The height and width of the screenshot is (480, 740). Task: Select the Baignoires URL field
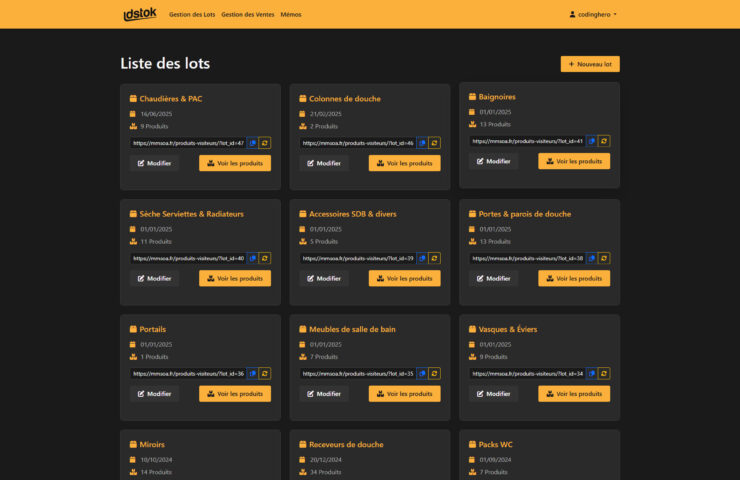click(527, 141)
